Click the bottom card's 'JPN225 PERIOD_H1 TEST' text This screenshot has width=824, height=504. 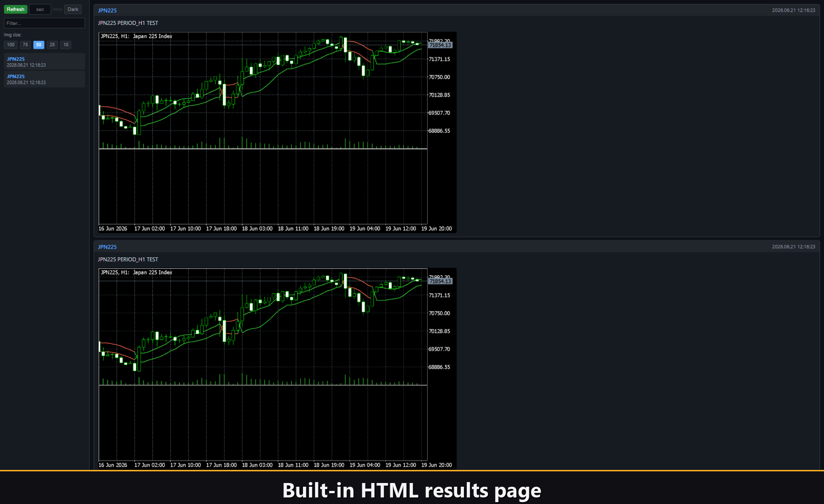(x=128, y=259)
